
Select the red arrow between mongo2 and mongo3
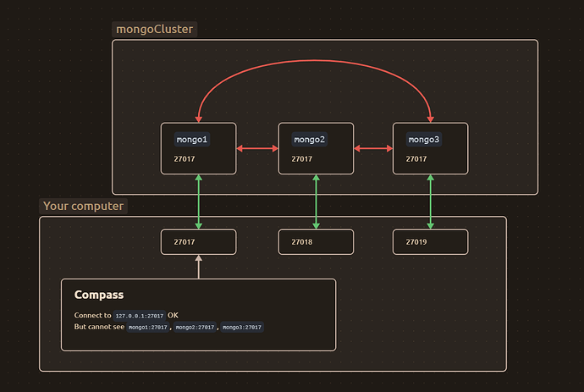click(x=373, y=149)
